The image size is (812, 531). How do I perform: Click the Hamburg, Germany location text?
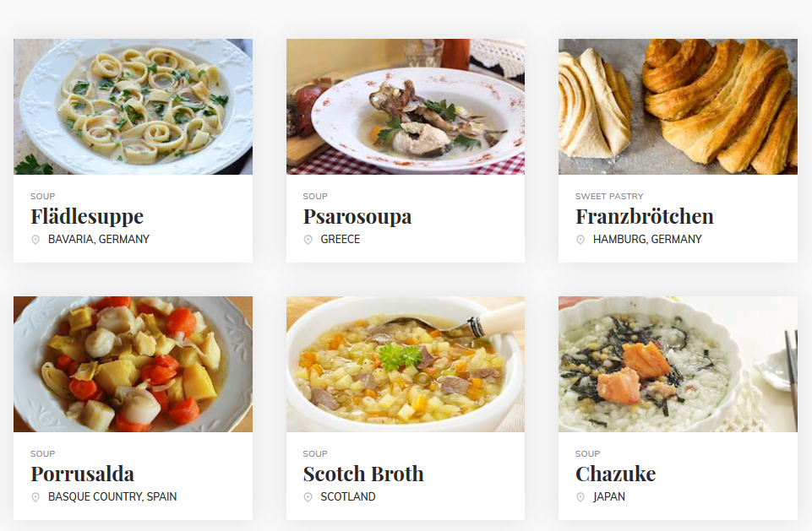[647, 239]
